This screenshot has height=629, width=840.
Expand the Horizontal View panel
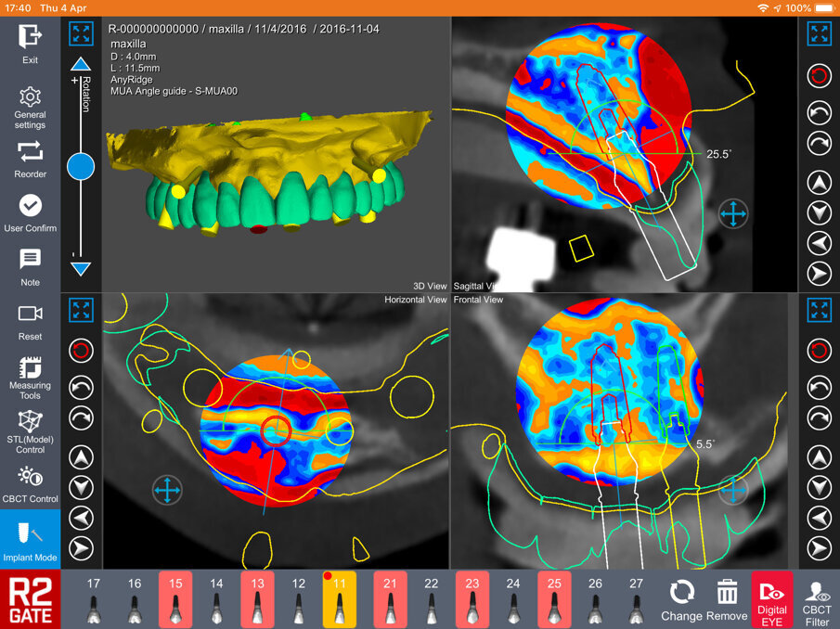click(82, 310)
